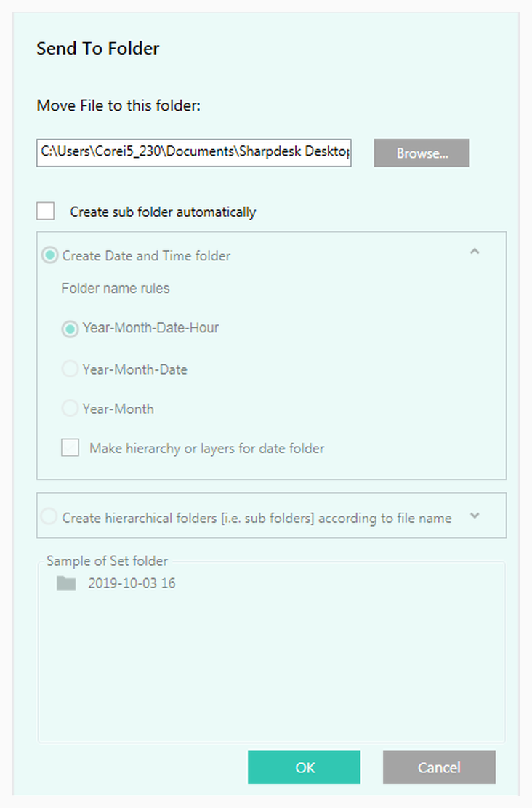This screenshot has height=808, width=532.
Task: Click the Browse... button
Action: [x=422, y=153]
